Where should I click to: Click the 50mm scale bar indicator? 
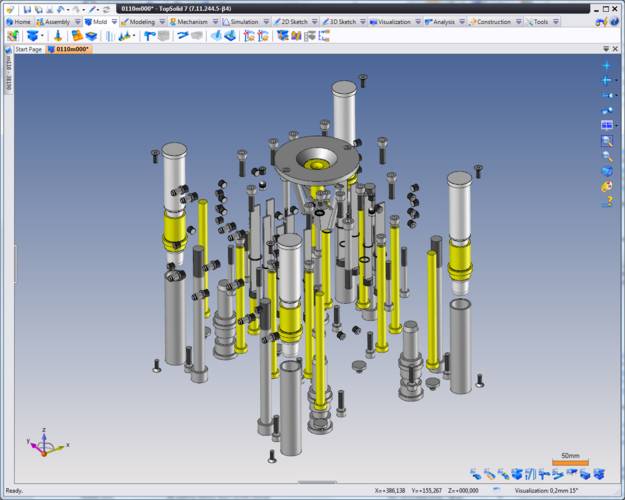570,458
